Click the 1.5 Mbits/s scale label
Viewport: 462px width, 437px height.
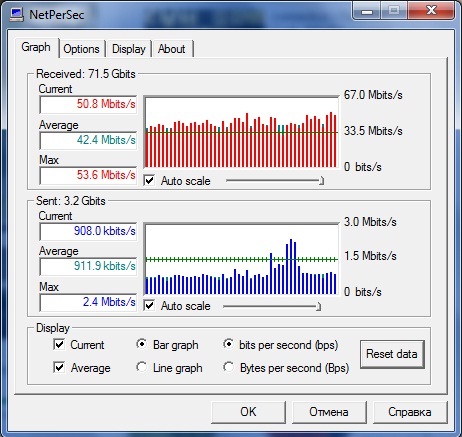pos(370,256)
